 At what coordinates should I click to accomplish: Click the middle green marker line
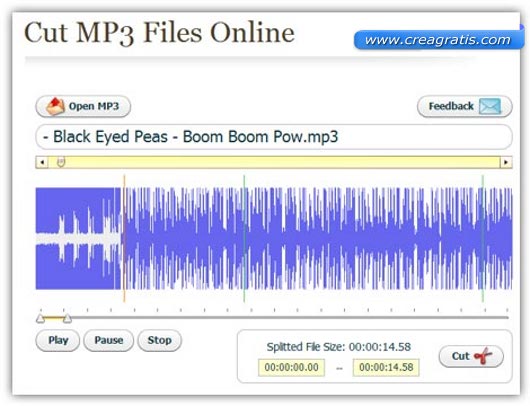[x=244, y=238]
